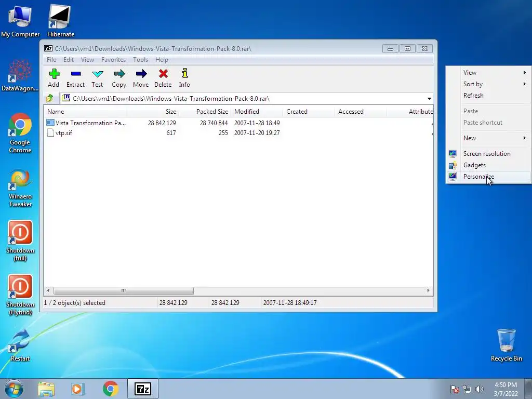The width and height of the screenshot is (532, 399).
Task: Click the taskbar clock showing 4:50 PM
Action: tap(506, 389)
